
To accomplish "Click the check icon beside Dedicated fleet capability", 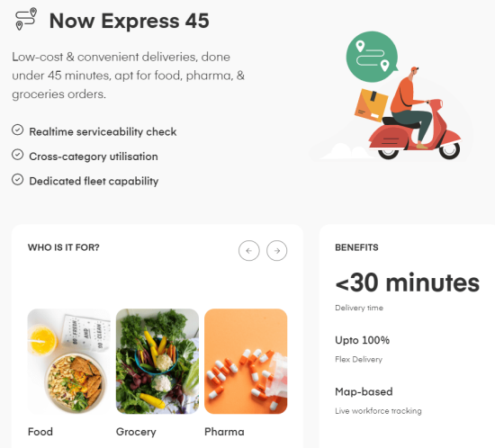I will click(18, 179).
